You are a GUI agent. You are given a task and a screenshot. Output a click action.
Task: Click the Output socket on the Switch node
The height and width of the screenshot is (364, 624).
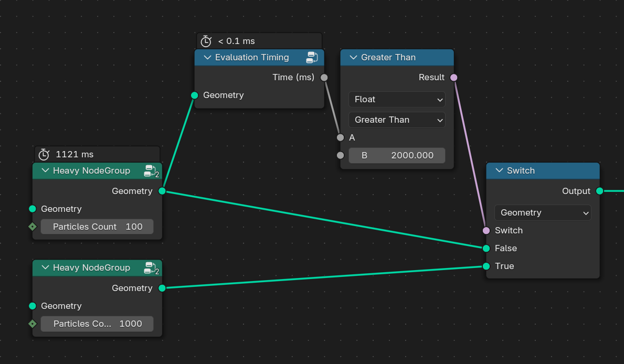pos(600,191)
